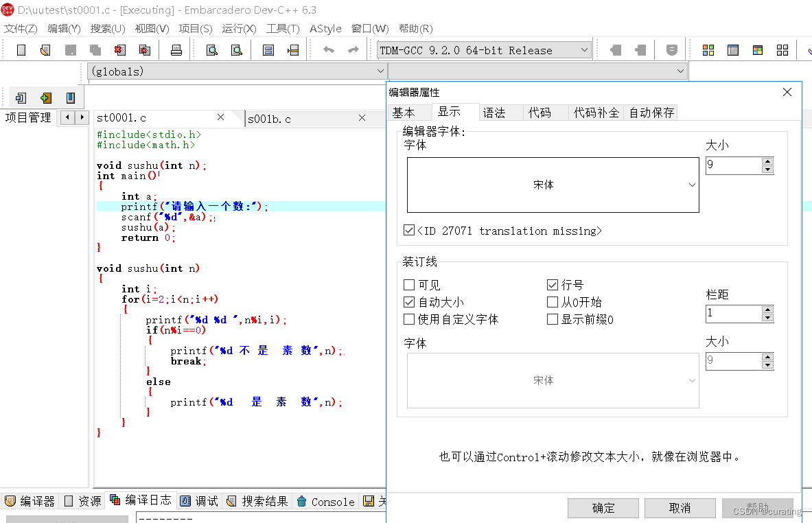
Task: Increase 栏距 value with up arrow
Action: [767, 310]
